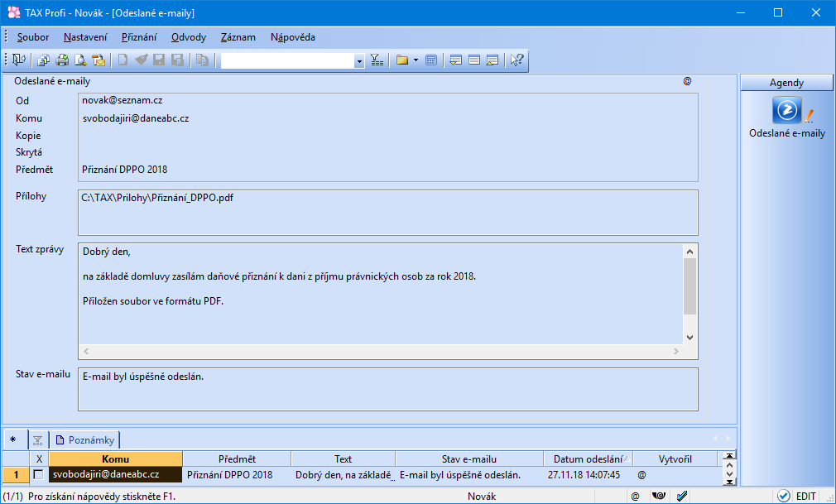Toggle the mail horn icon in the status bar
836x504 pixels.
659,496
